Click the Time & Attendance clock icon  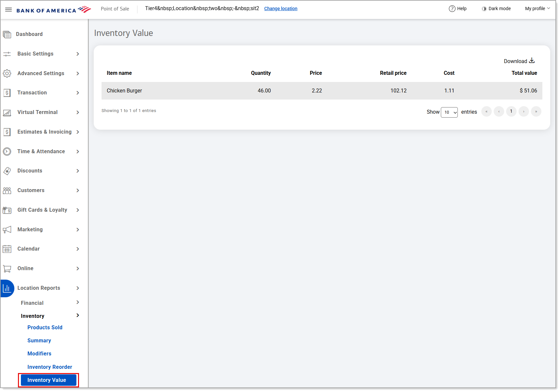click(7, 152)
